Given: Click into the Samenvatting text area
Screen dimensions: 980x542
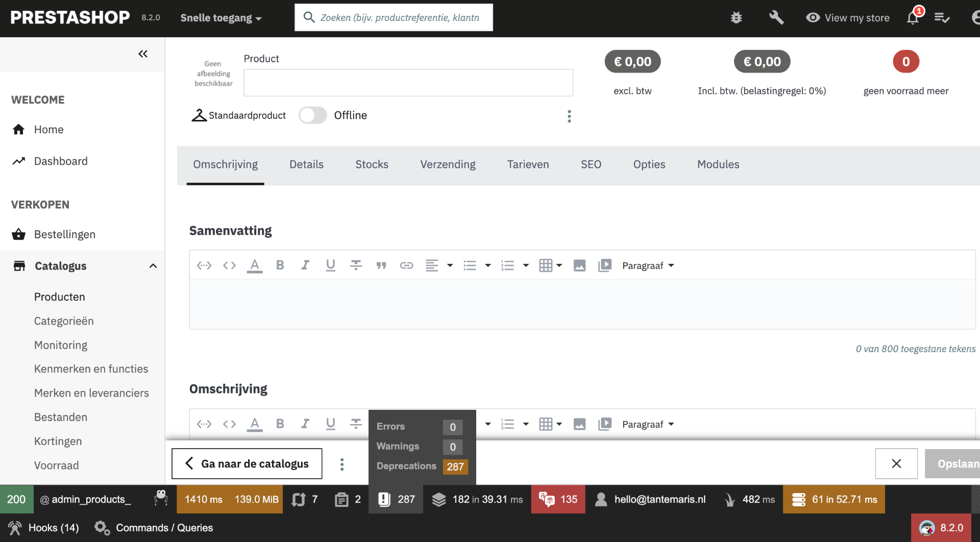Looking at the screenshot, I should tap(582, 304).
